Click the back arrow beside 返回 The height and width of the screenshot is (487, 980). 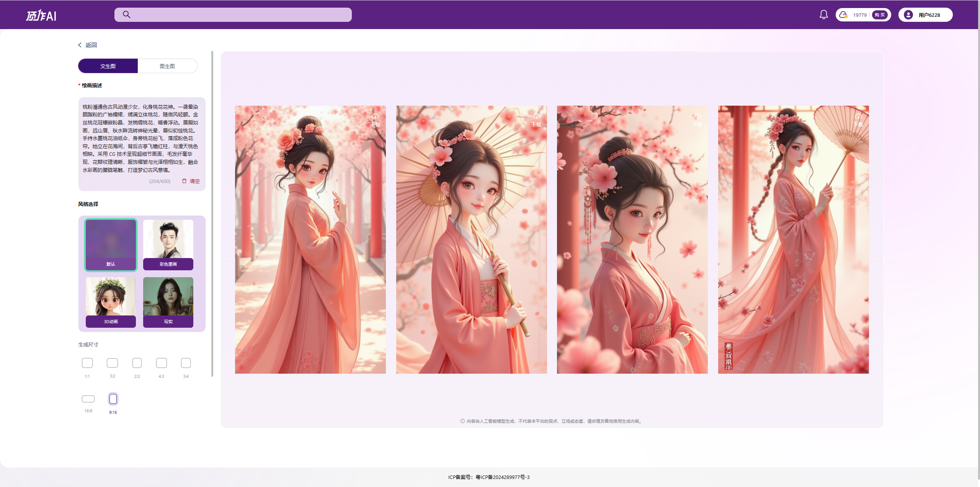point(80,45)
